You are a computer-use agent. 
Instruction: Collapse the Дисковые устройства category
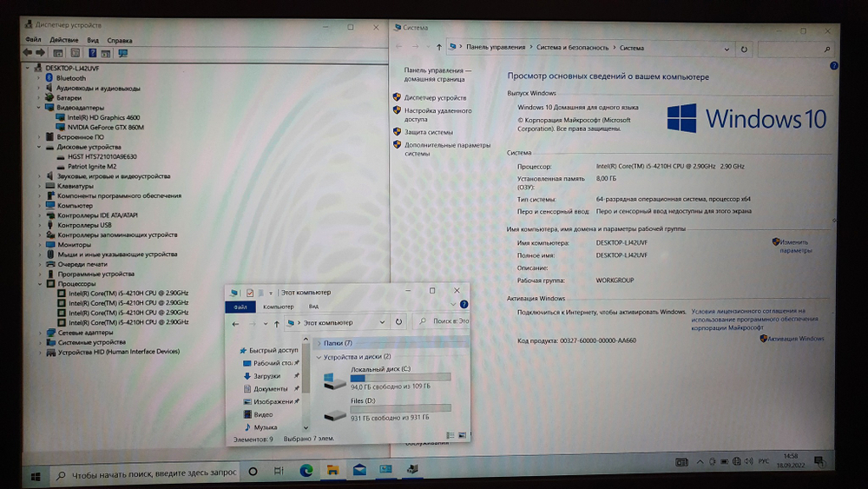[39, 147]
